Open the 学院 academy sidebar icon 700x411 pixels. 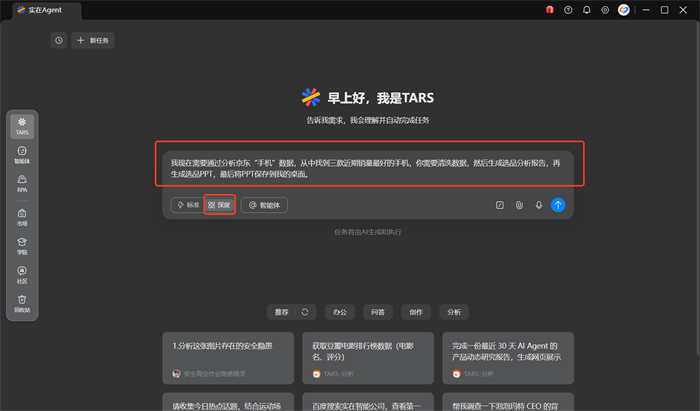(22, 245)
